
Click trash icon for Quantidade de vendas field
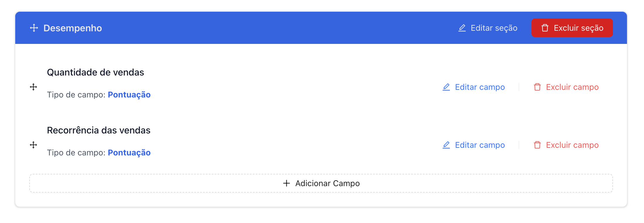(x=537, y=87)
